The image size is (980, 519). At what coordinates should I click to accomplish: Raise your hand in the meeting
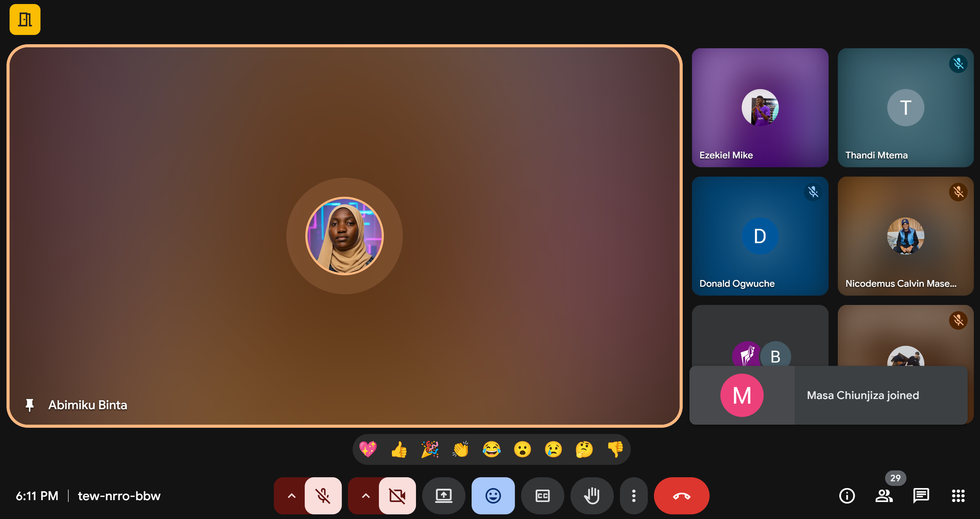click(592, 496)
